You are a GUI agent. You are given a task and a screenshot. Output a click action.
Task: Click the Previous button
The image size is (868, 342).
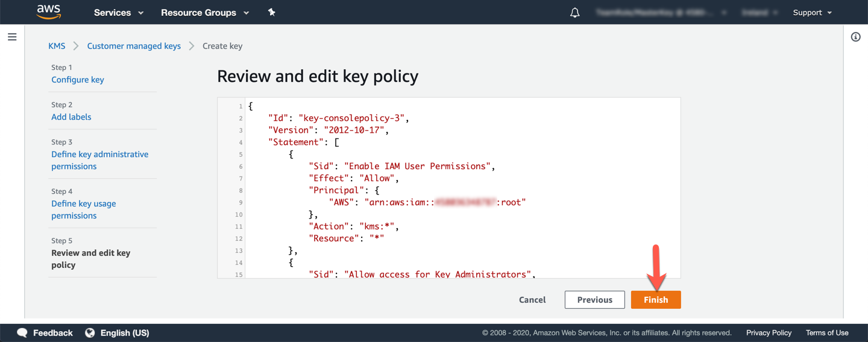pos(594,300)
